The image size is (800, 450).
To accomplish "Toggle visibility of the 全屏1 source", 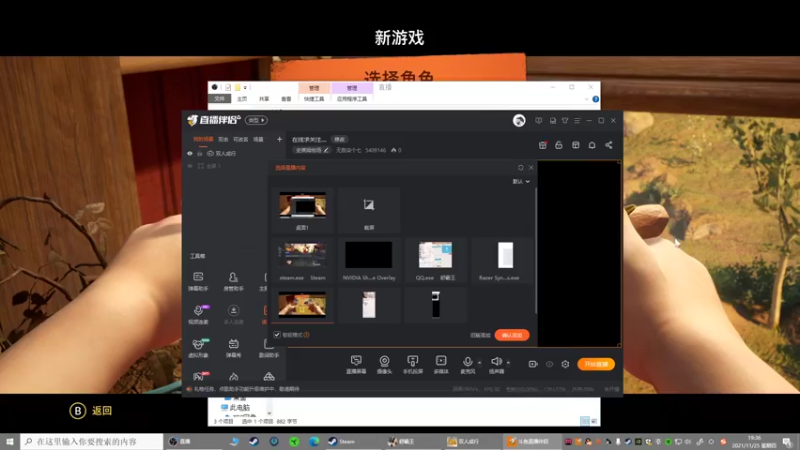I will pyautogui.click(x=190, y=166).
